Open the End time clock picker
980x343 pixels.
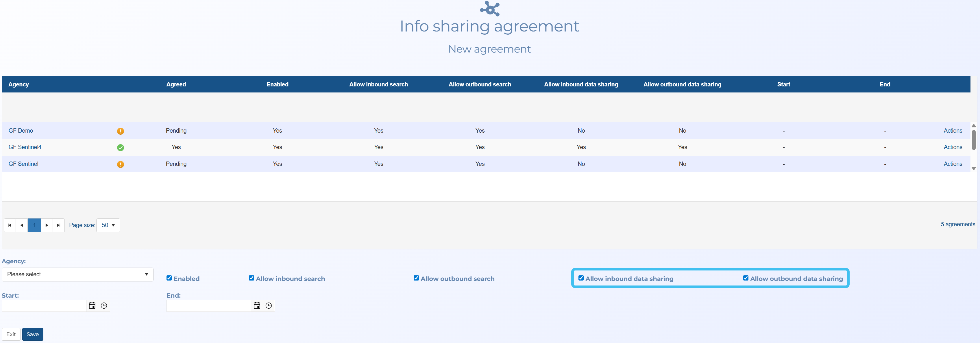(269, 305)
